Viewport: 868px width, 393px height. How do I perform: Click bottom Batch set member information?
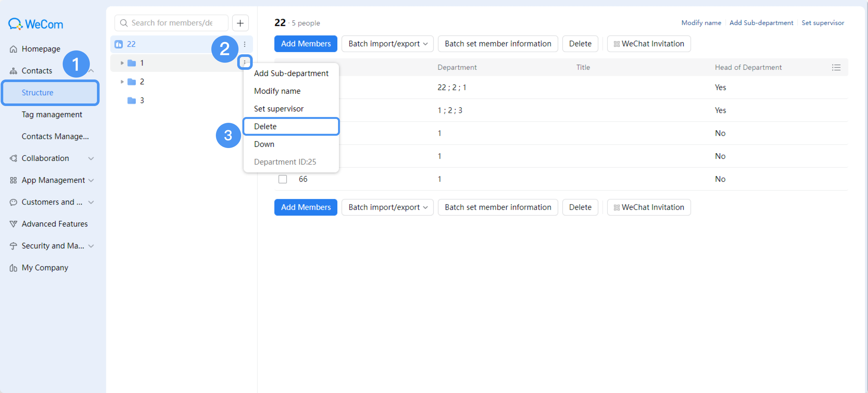click(x=498, y=207)
